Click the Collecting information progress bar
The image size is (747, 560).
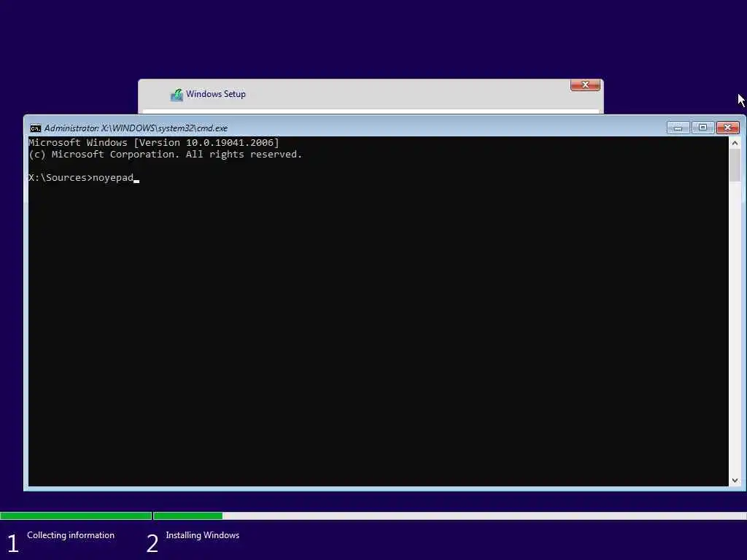point(76,516)
